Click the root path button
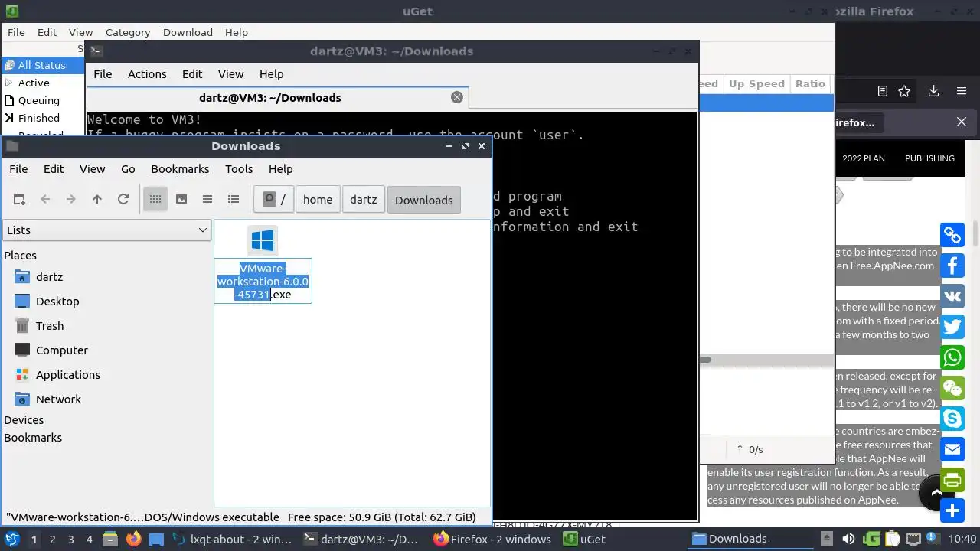 click(274, 200)
